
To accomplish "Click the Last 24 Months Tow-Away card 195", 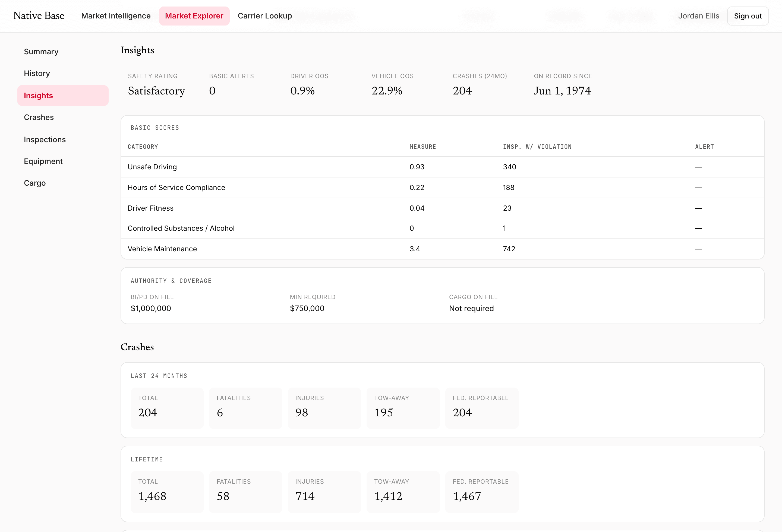I will click(403, 408).
